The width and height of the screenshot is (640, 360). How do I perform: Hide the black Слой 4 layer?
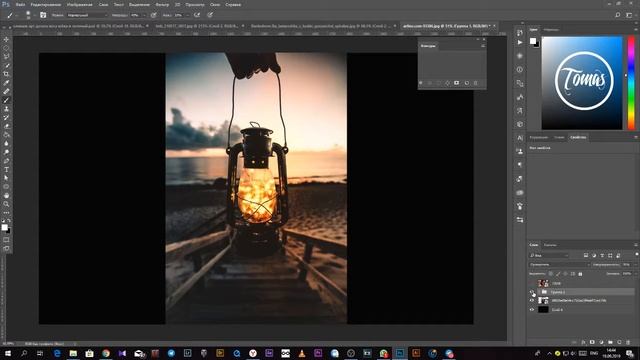point(532,310)
